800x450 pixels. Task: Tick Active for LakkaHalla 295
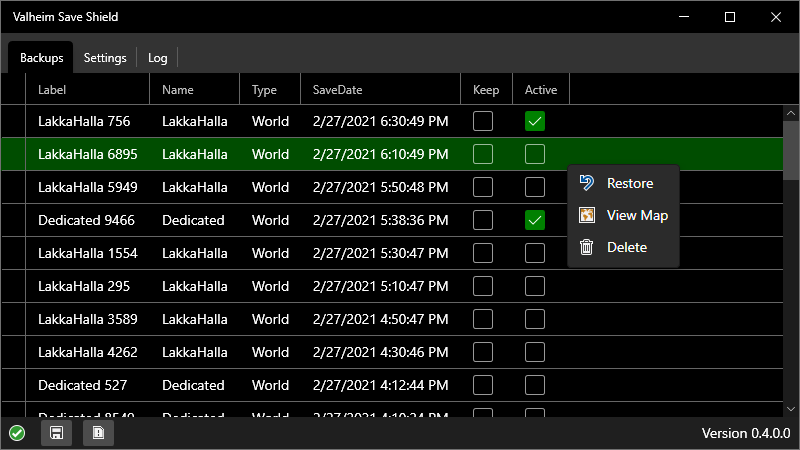pyautogui.click(x=535, y=286)
